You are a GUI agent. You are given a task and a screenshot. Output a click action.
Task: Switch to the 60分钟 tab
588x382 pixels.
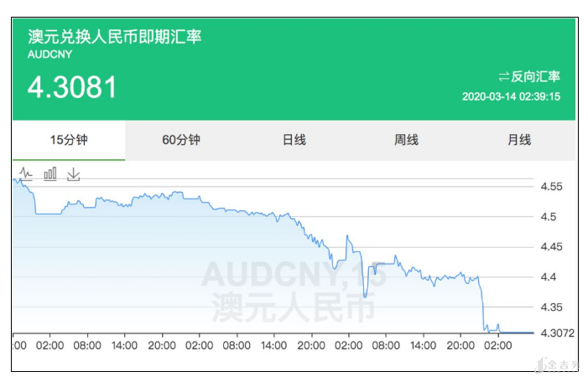click(x=181, y=140)
